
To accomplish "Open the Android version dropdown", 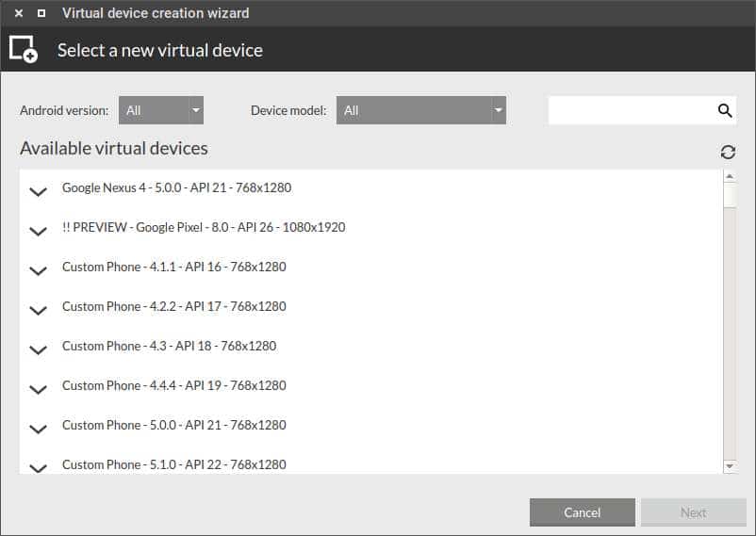I will pyautogui.click(x=161, y=110).
